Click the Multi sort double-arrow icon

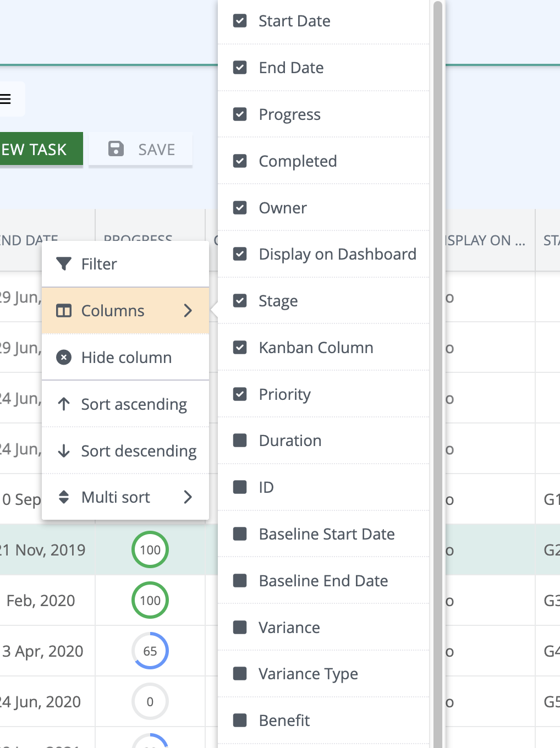coord(64,497)
